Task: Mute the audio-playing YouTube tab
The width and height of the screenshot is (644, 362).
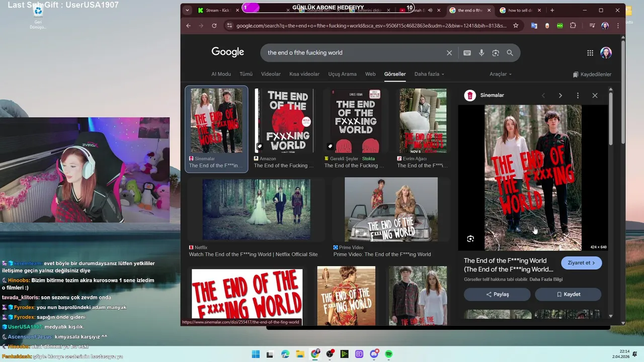Action: (430, 10)
